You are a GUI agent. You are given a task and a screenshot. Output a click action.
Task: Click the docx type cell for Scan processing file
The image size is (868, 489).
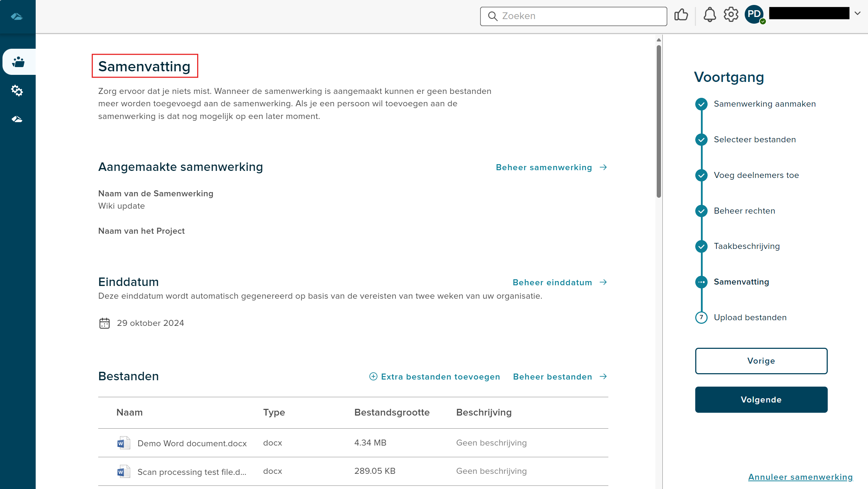tap(272, 471)
